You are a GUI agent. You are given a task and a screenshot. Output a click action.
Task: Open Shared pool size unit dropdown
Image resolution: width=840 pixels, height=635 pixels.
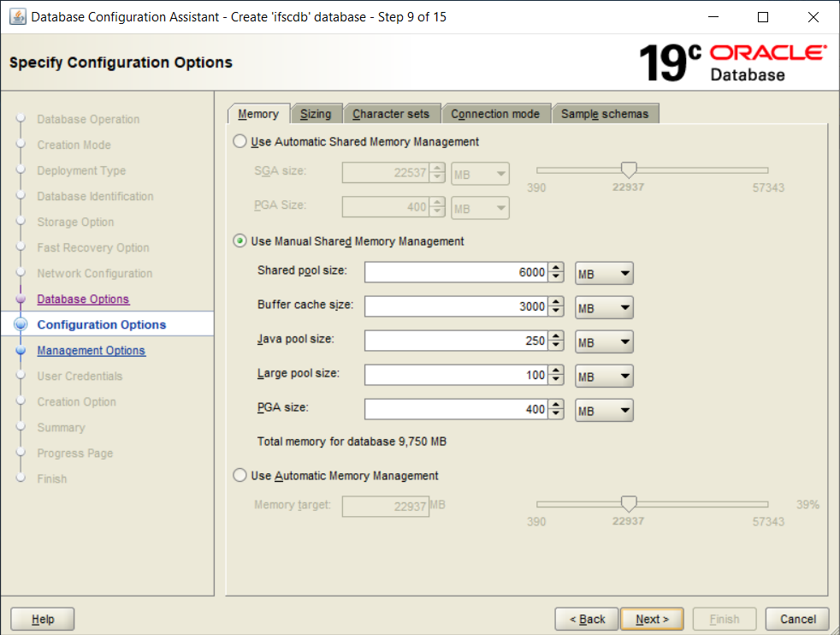[x=604, y=274]
